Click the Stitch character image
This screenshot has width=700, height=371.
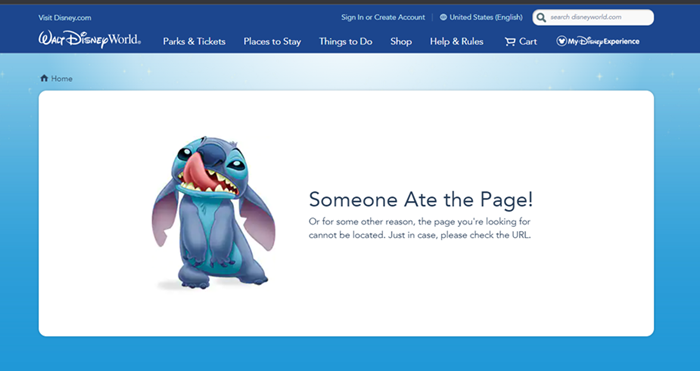tap(213, 213)
